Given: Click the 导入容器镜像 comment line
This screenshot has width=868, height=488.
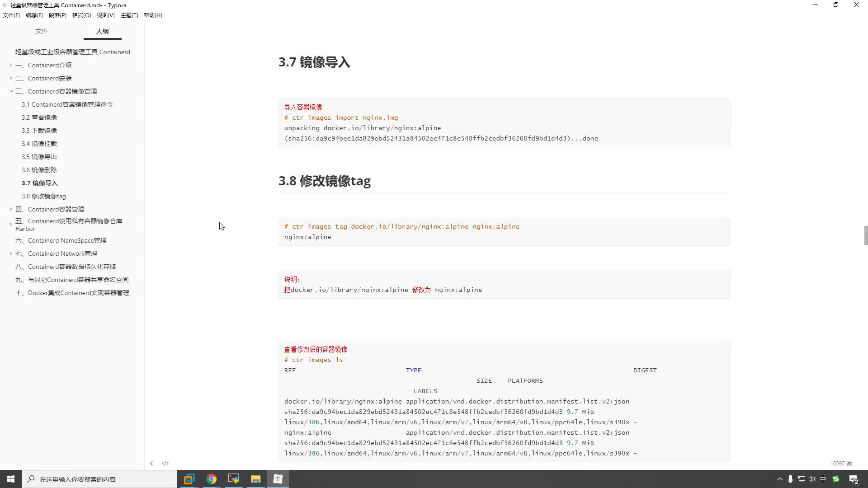Looking at the screenshot, I should (303, 107).
